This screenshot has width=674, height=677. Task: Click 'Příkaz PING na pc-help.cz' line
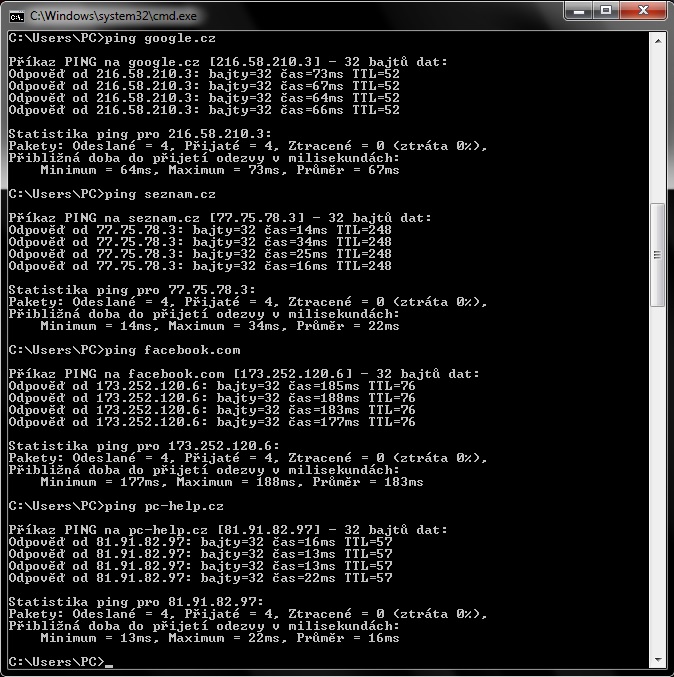228,530
